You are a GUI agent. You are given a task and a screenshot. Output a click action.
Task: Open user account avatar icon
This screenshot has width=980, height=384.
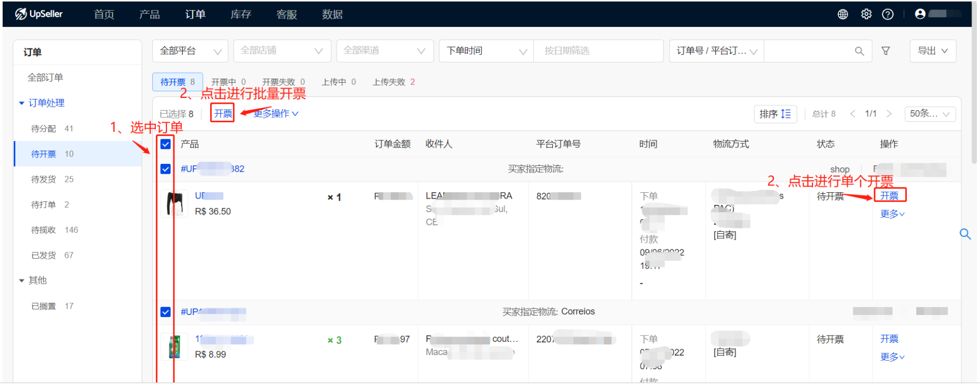click(920, 14)
